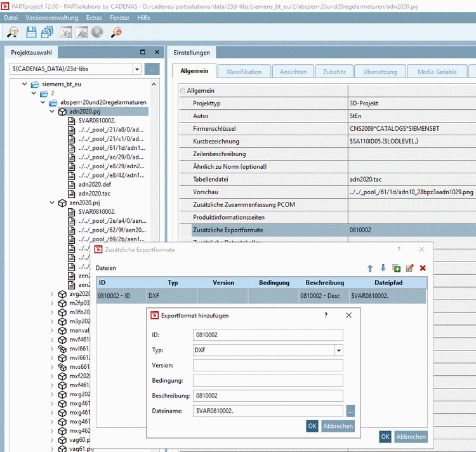476x452 pixels.
Task: Add a new export format entry
Action: (x=396, y=269)
